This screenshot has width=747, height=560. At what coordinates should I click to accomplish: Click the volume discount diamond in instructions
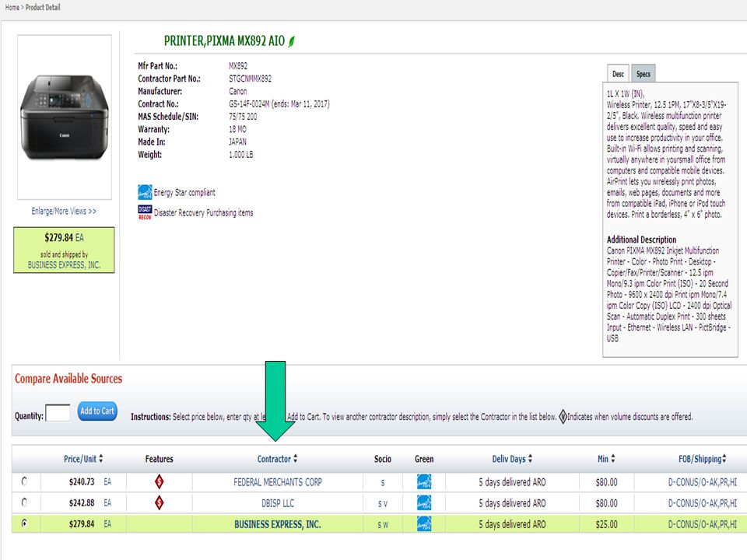[x=563, y=417]
